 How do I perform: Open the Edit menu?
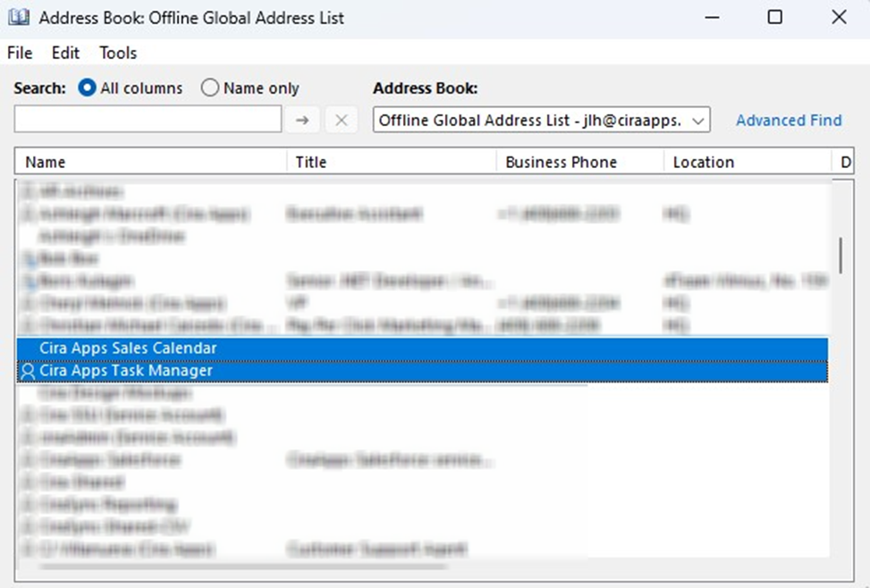pyautogui.click(x=65, y=53)
